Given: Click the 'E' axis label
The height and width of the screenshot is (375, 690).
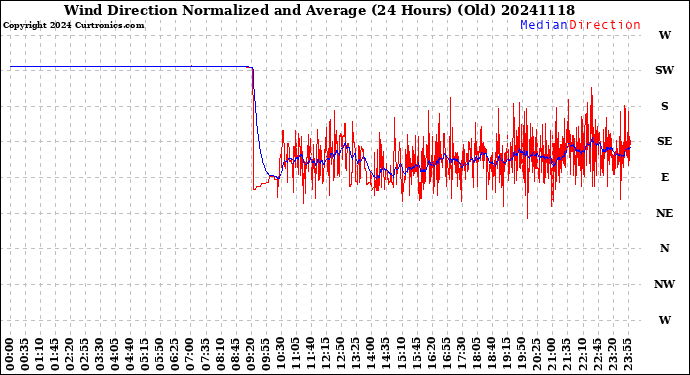Looking at the screenshot, I should pyautogui.click(x=664, y=177).
